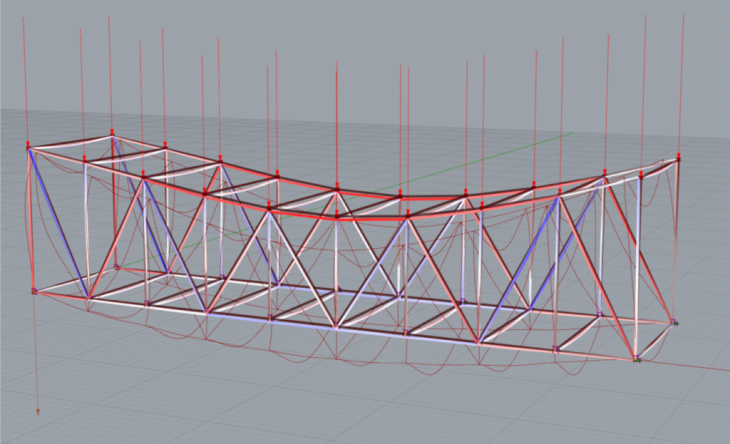
Task: Click the bottom-left front support node
Action: pos(35,291)
